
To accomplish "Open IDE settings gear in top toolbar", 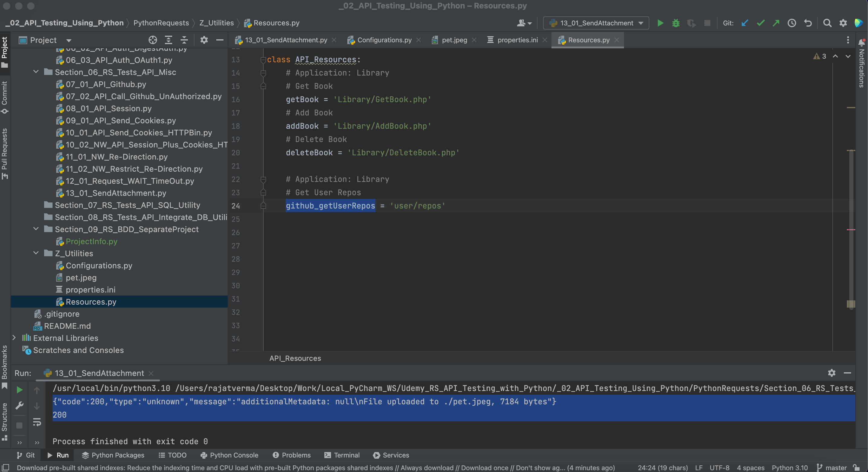I will point(843,23).
